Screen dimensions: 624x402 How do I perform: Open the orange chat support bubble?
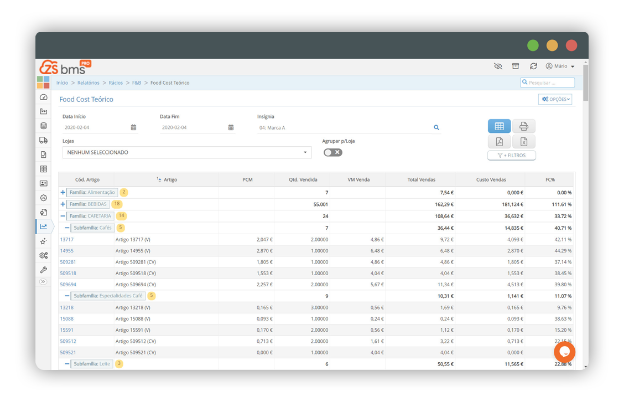click(564, 351)
